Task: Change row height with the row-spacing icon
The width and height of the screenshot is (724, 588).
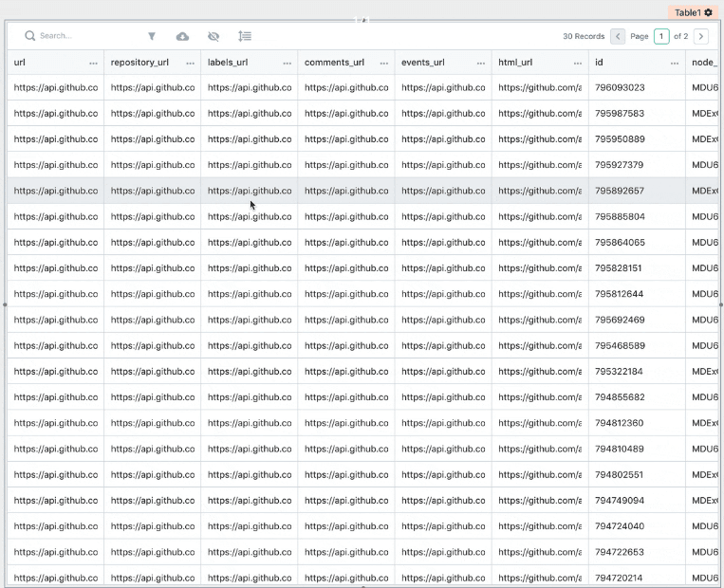Action: tap(245, 36)
